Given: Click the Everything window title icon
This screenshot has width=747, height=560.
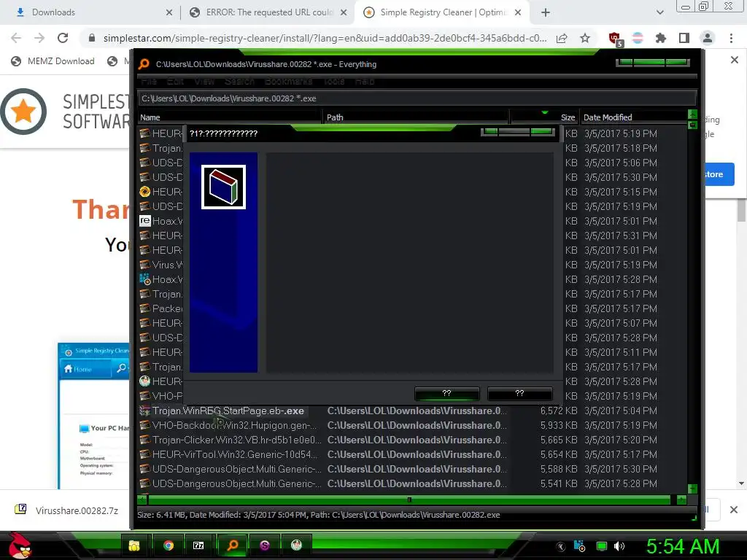Looking at the screenshot, I should [144, 64].
